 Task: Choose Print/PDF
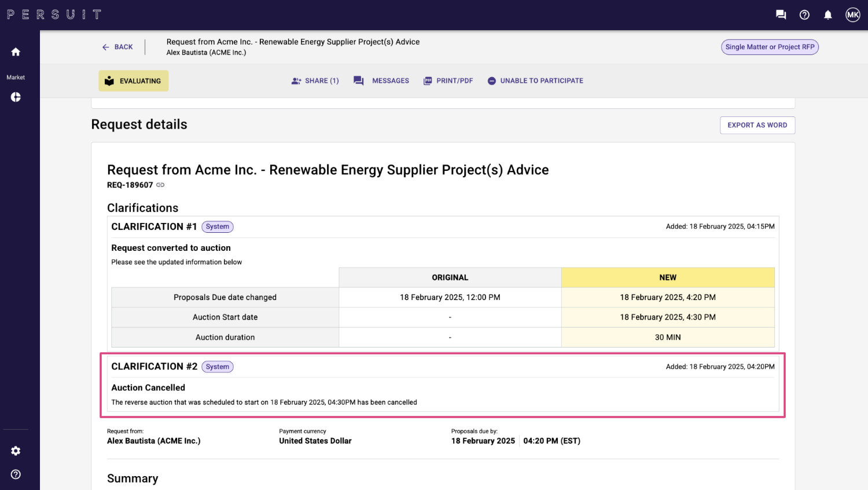448,81
